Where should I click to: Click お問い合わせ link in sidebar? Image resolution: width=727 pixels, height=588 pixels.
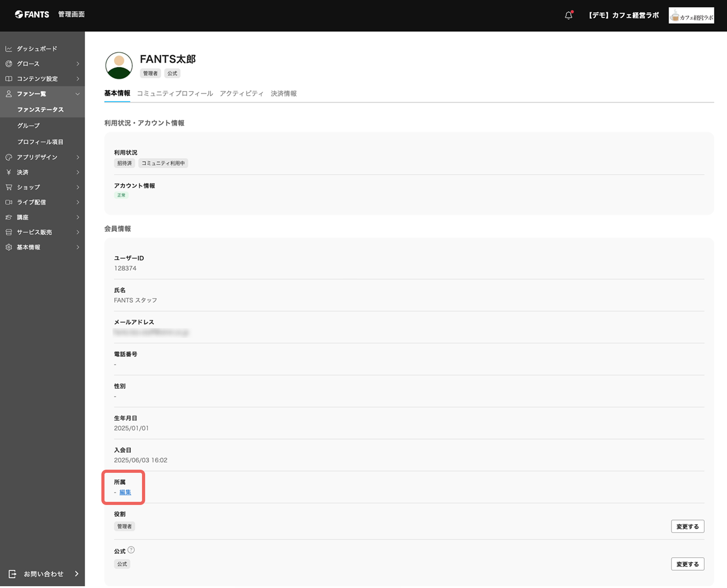(43, 574)
